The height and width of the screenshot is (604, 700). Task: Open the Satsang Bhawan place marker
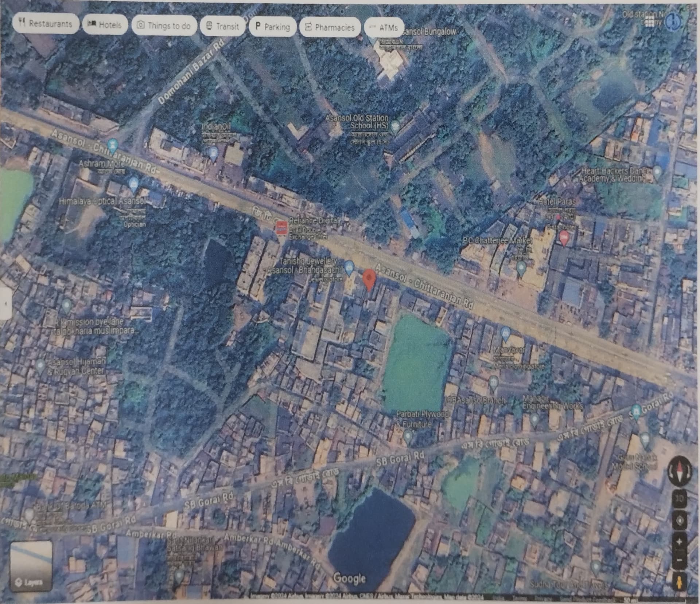click(179, 576)
